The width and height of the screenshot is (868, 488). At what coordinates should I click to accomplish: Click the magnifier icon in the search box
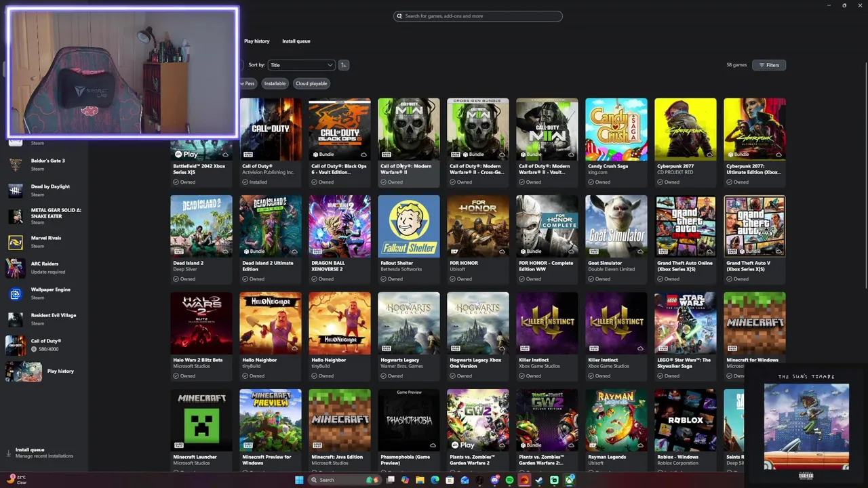[399, 16]
